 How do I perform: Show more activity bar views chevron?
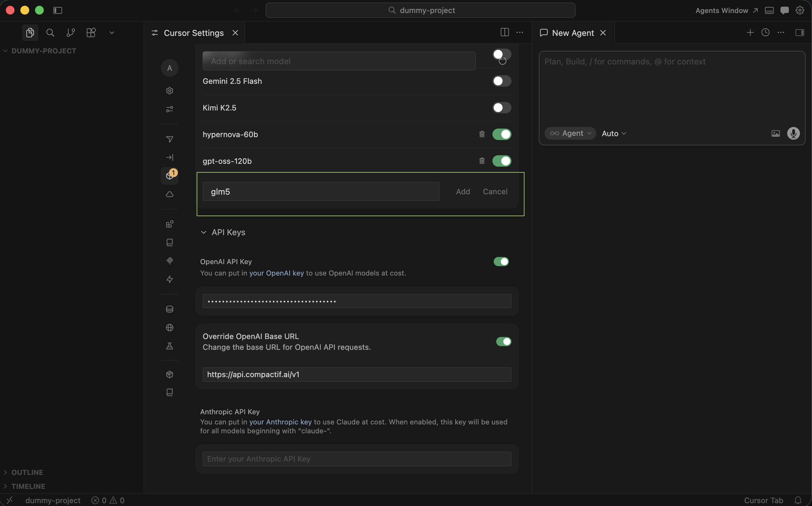click(x=112, y=32)
